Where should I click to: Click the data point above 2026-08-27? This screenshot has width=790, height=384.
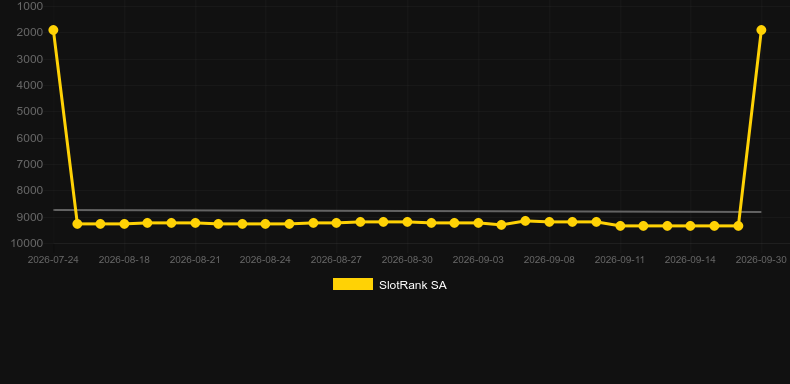tap(336, 223)
